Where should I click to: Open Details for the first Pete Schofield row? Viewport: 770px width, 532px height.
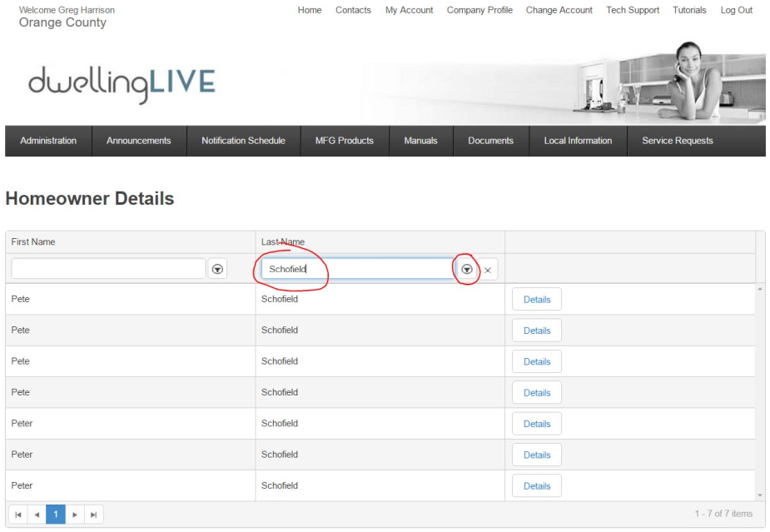(x=537, y=299)
